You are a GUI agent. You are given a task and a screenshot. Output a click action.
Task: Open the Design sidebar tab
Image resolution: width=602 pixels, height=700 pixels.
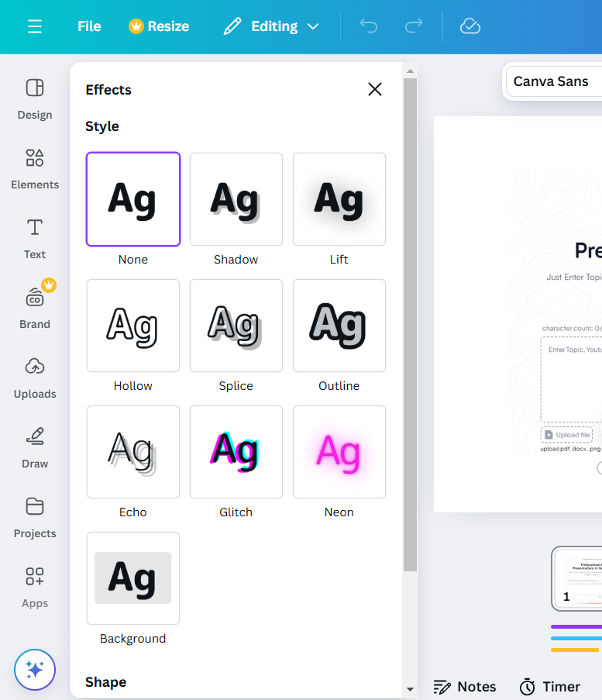pyautogui.click(x=35, y=99)
